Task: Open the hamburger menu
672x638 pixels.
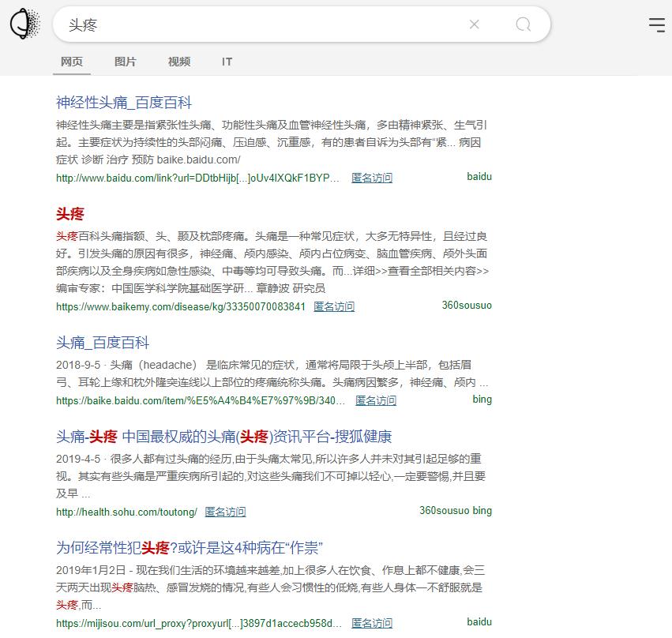Action: pyautogui.click(x=656, y=24)
